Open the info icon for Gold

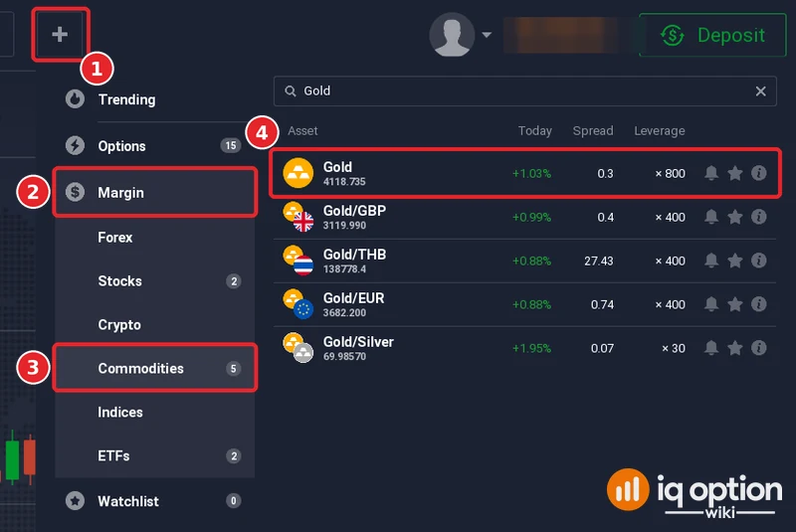(x=759, y=173)
